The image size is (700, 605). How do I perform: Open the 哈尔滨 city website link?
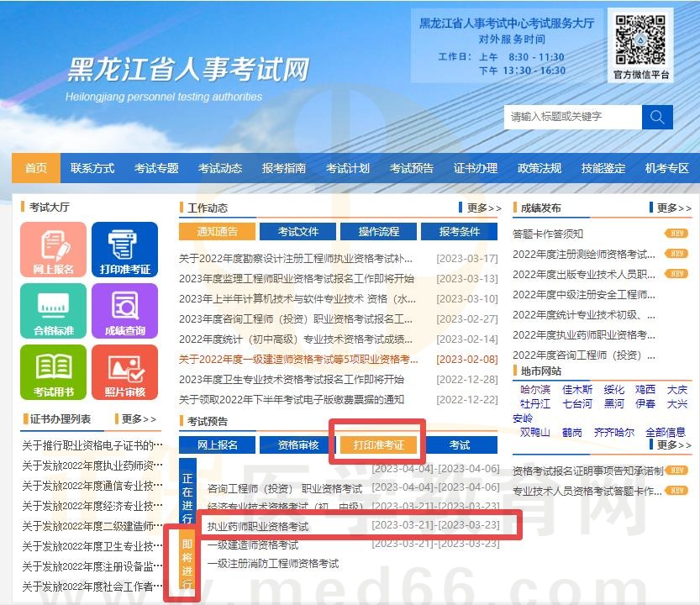535,390
